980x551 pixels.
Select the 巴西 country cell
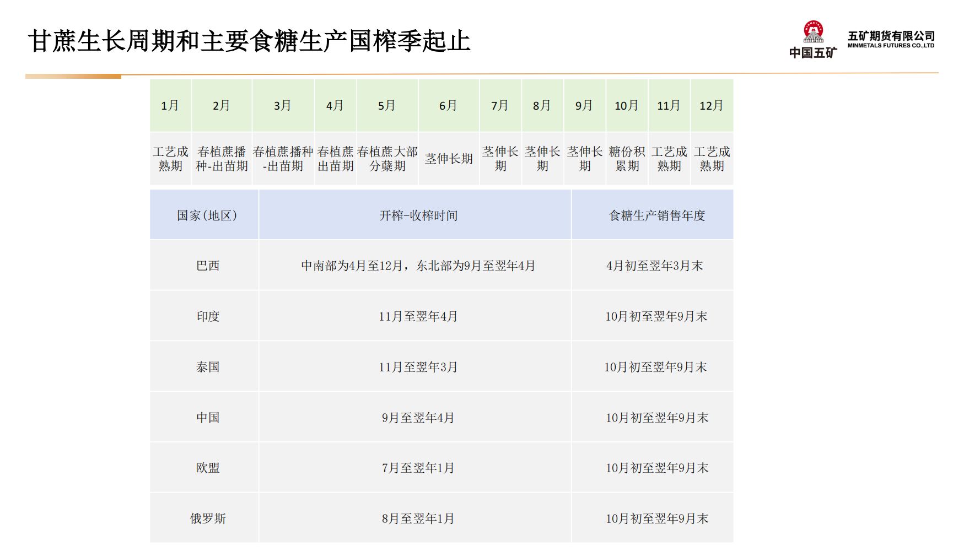pos(208,266)
